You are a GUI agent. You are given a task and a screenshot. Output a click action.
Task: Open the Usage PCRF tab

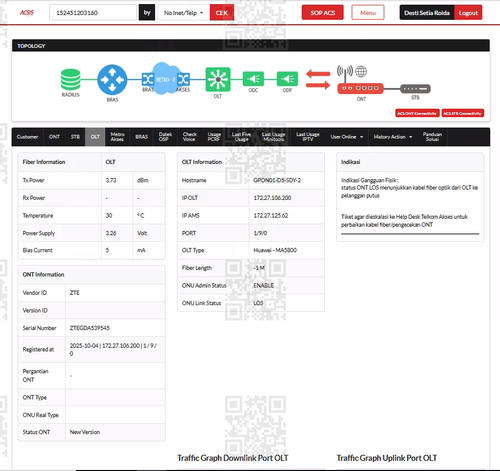tap(214, 137)
